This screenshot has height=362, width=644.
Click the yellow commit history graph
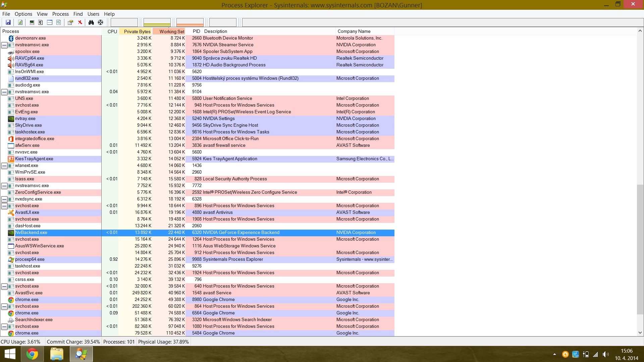pyautogui.click(x=157, y=22)
